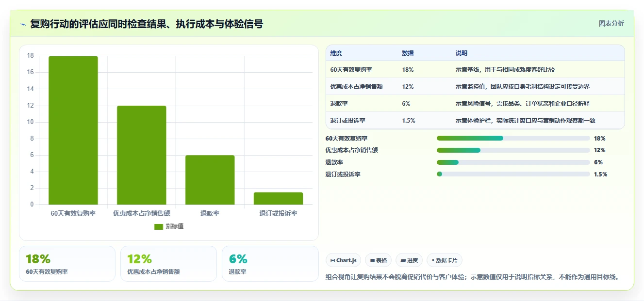Click the 60天有效复购率 x-axis label
The height and width of the screenshot is (301, 644).
(x=73, y=213)
